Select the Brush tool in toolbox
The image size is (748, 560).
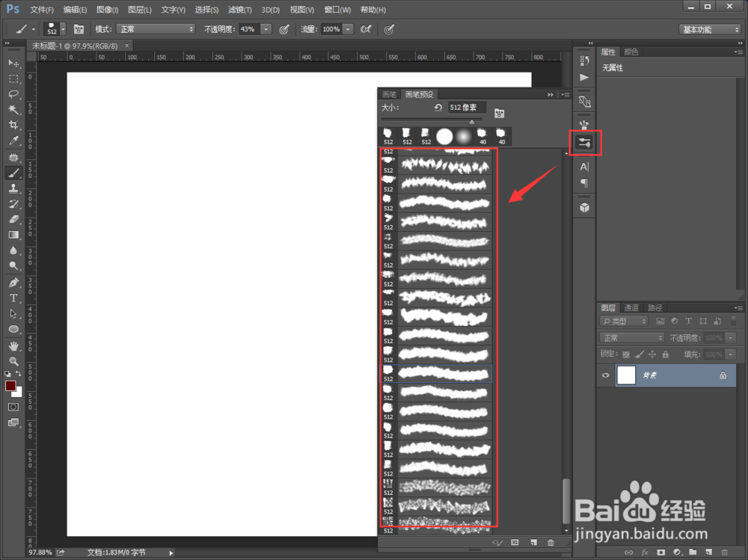click(x=13, y=173)
